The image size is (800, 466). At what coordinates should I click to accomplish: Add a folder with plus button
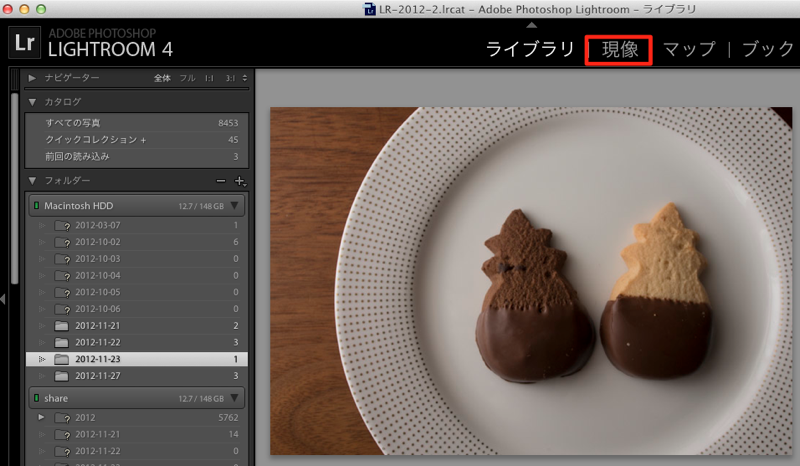(240, 181)
